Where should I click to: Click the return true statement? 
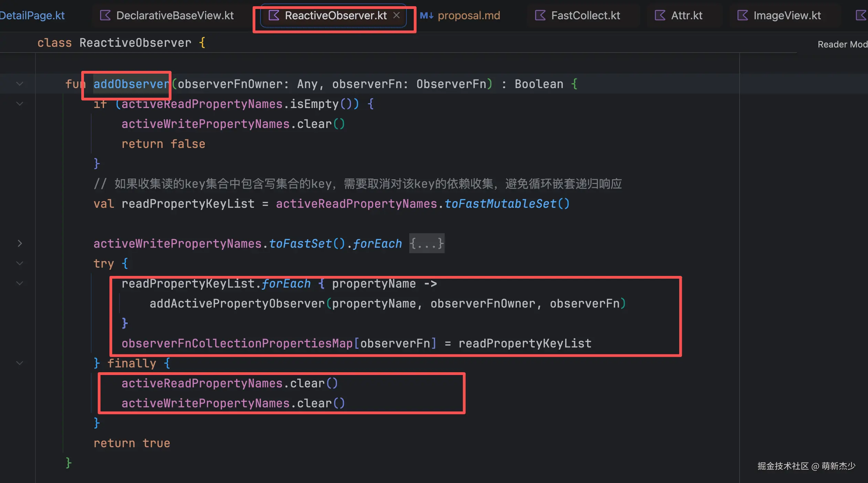pos(132,443)
